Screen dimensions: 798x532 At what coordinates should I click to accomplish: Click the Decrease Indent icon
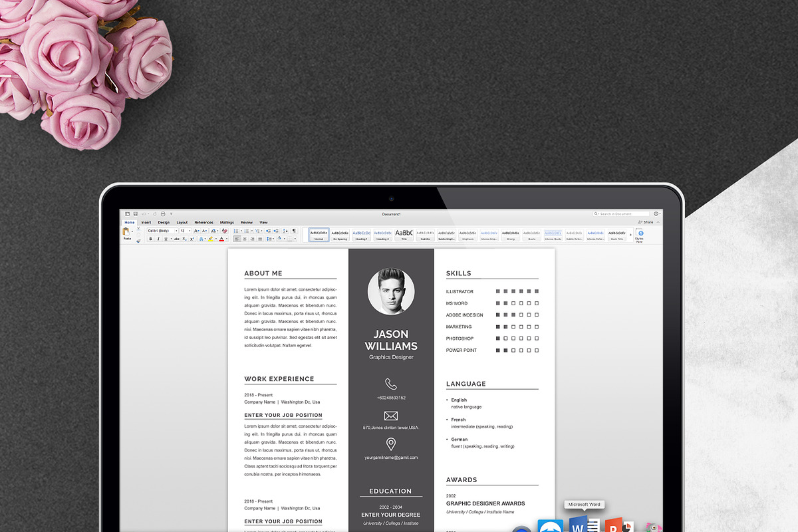[268, 231]
